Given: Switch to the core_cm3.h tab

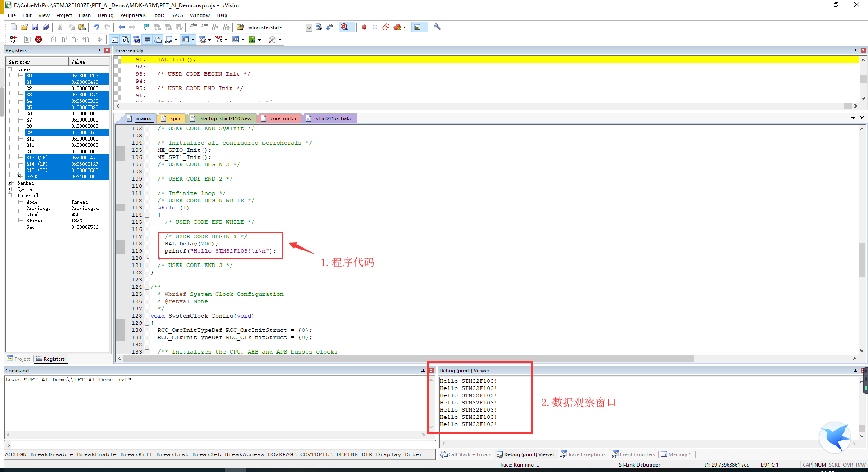Looking at the screenshot, I should tap(279, 118).
